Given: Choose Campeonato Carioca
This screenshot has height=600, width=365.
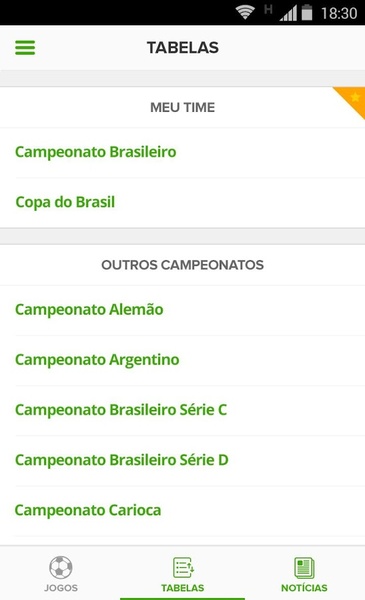Looking at the screenshot, I should pyautogui.click(x=182, y=510).
